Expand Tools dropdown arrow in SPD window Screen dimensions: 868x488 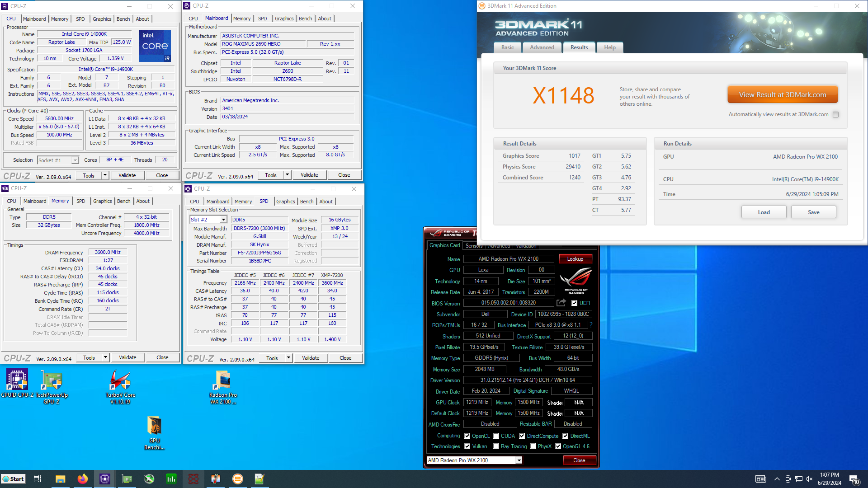288,358
